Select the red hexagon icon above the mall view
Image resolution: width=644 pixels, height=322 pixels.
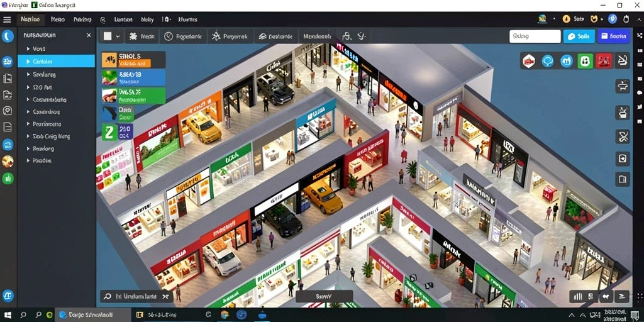528,61
